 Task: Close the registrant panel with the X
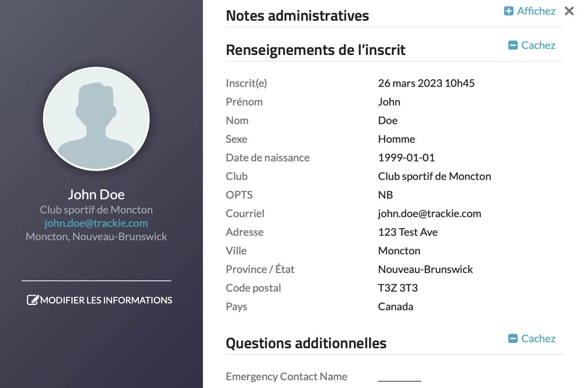[569, 11]
